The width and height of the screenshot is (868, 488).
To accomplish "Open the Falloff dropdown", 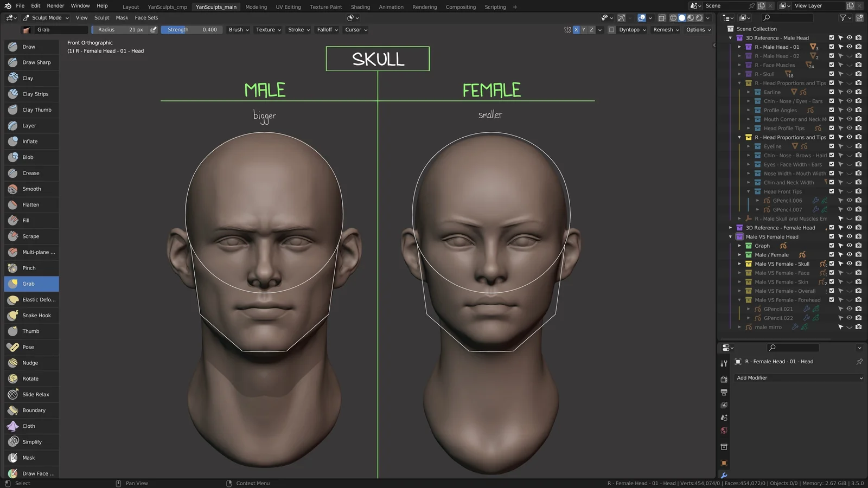I will pyautogui.click(x=327, y=30).
